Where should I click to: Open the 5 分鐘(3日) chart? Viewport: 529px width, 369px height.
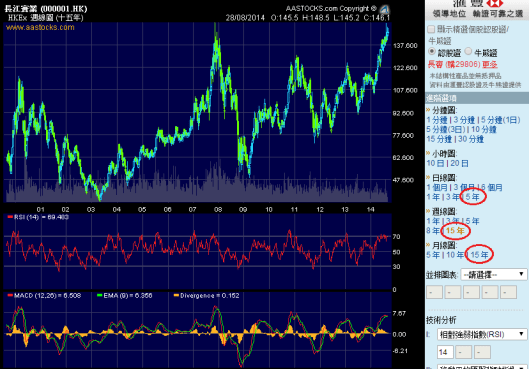coord(446,129)
